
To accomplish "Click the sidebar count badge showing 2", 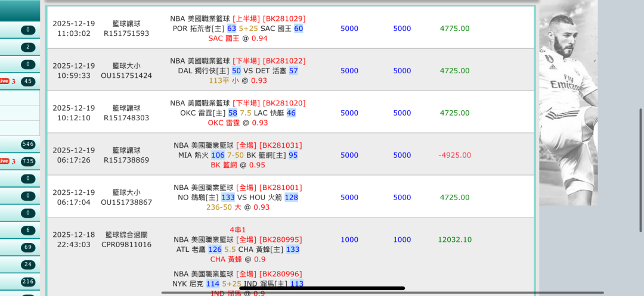I will [28, 47].
